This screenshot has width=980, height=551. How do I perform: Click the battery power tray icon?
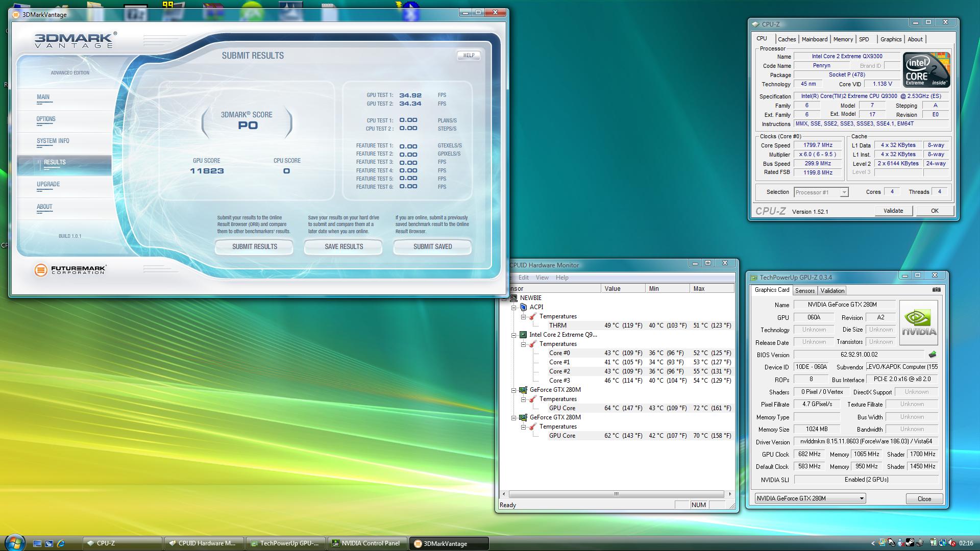(933, 543)
